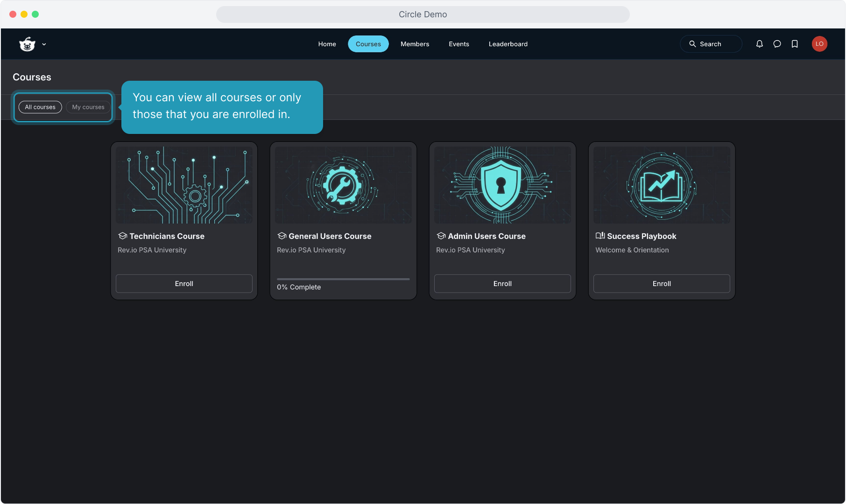The image size is (846, 504).
Task: Click the Success Playbook book icon
Action: pyautogui.click(x=600, y=236)
